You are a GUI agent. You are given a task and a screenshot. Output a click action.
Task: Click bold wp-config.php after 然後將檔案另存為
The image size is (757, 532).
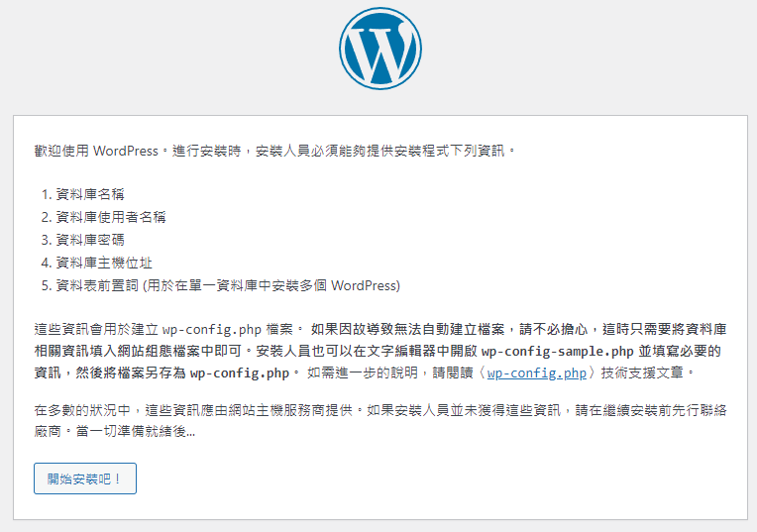point(239,373)
